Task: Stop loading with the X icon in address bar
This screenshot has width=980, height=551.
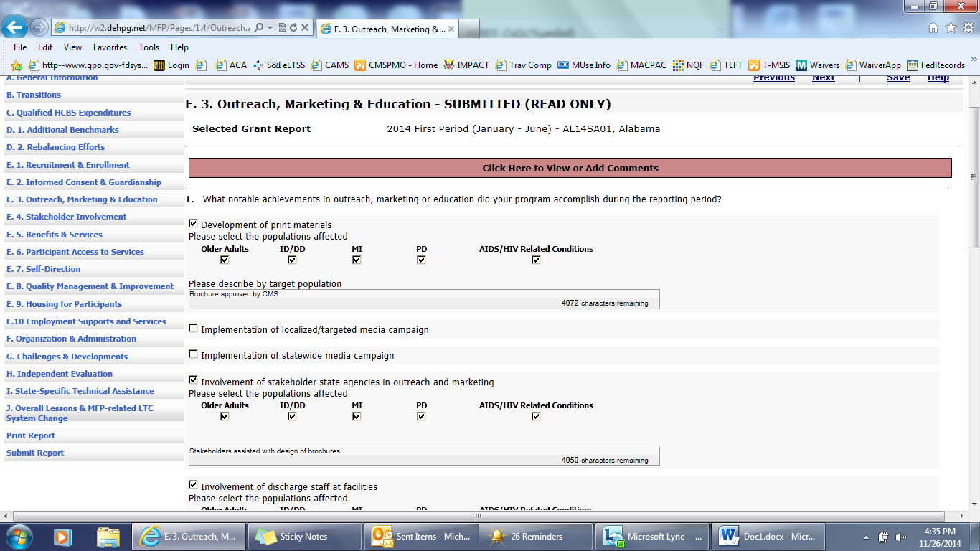Action: (305, 27)
